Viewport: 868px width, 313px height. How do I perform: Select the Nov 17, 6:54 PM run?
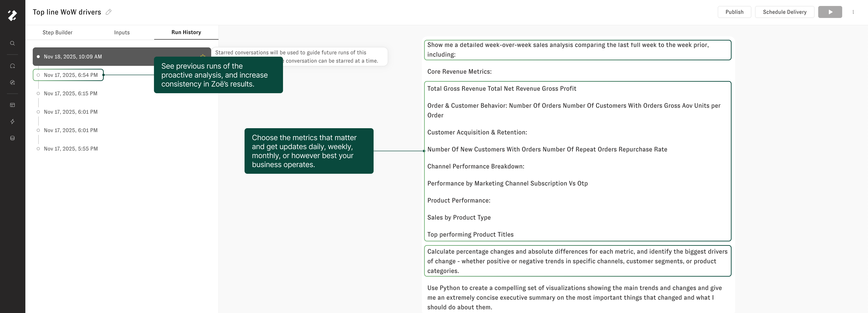[x=71, y=75]
